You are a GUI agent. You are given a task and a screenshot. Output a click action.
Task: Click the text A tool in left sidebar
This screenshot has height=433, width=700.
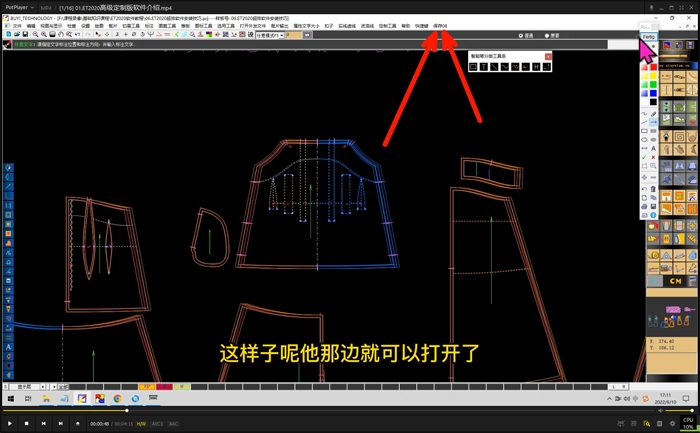pos(8,347)
